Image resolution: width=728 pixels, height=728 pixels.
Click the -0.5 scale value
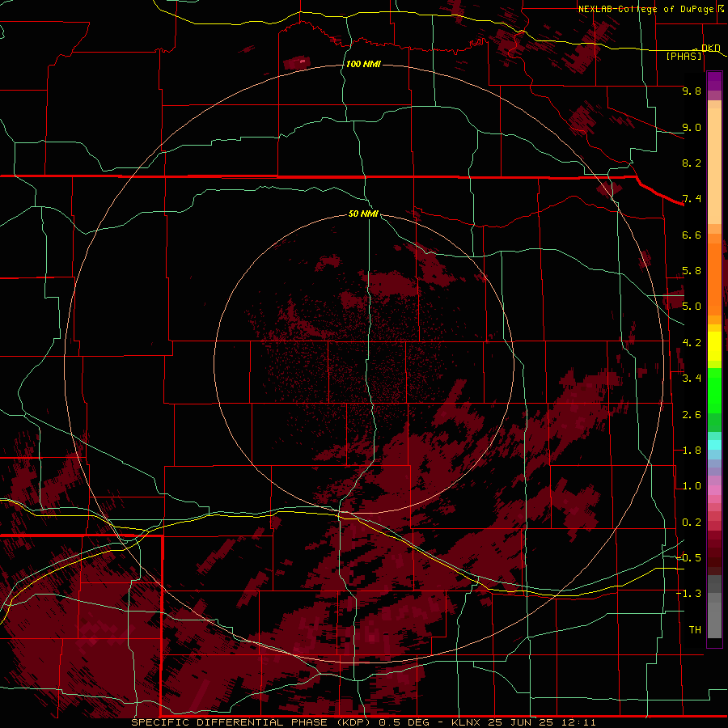pos(689,558)
